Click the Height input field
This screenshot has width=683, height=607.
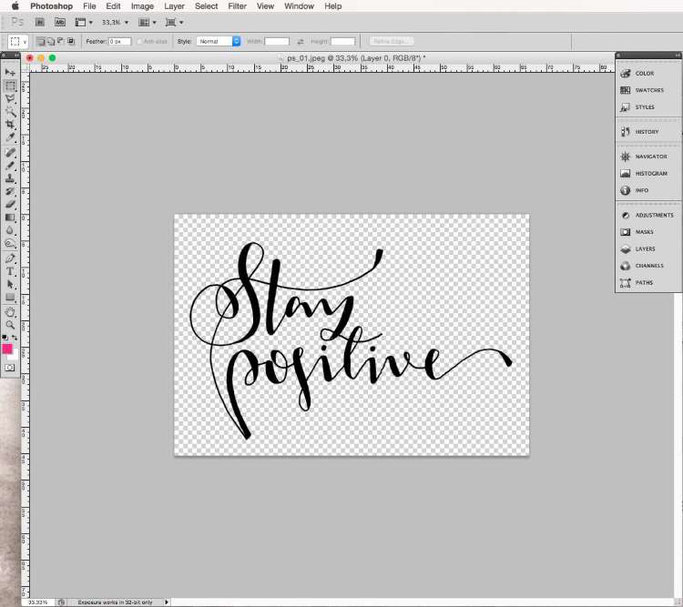click(343, 41)
